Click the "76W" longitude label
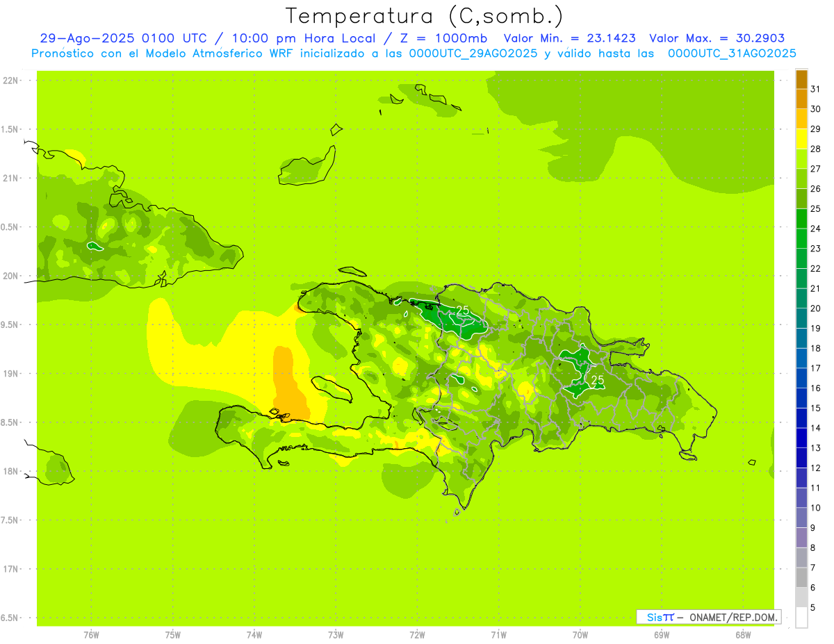This screenshot has width=834, height=644. pos(91,635)
